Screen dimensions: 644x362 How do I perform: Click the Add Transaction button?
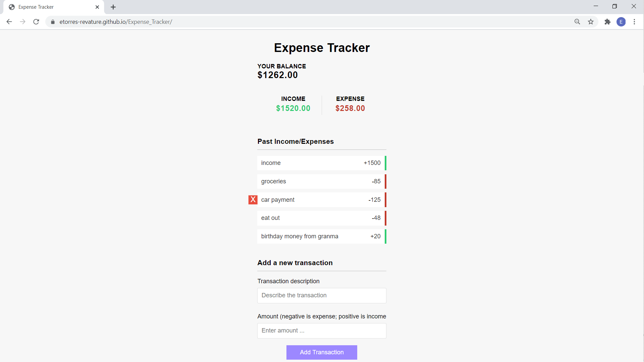click(322, 352)
